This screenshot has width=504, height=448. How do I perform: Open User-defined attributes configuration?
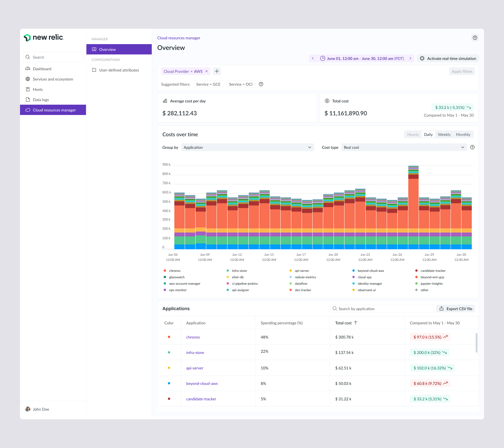119,70
